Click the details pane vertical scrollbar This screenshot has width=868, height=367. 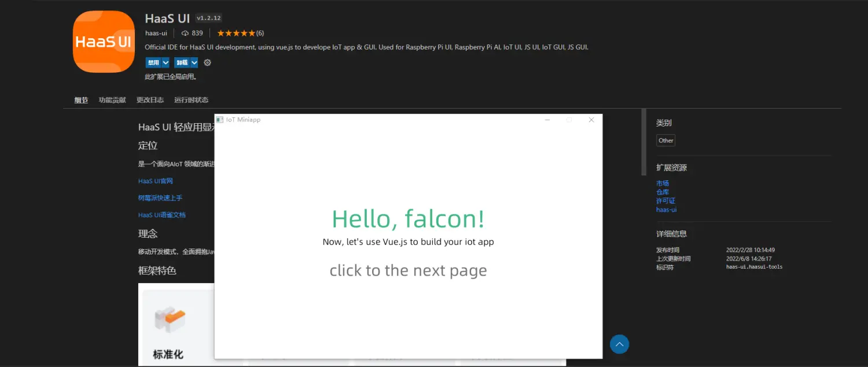(643, 142)
